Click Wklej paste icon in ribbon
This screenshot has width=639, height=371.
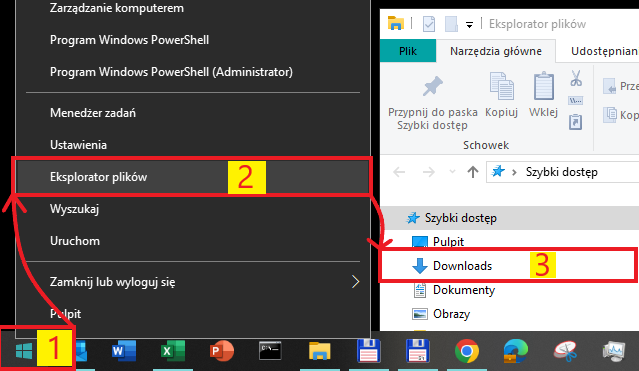pyautogui.click(x=543, y=95)
